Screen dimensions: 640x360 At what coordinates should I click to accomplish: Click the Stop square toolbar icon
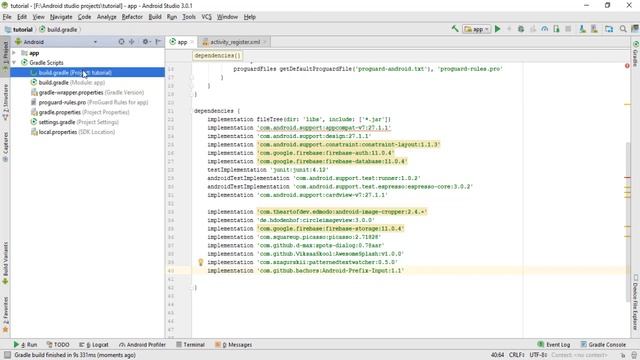click(x=568, y=29)
